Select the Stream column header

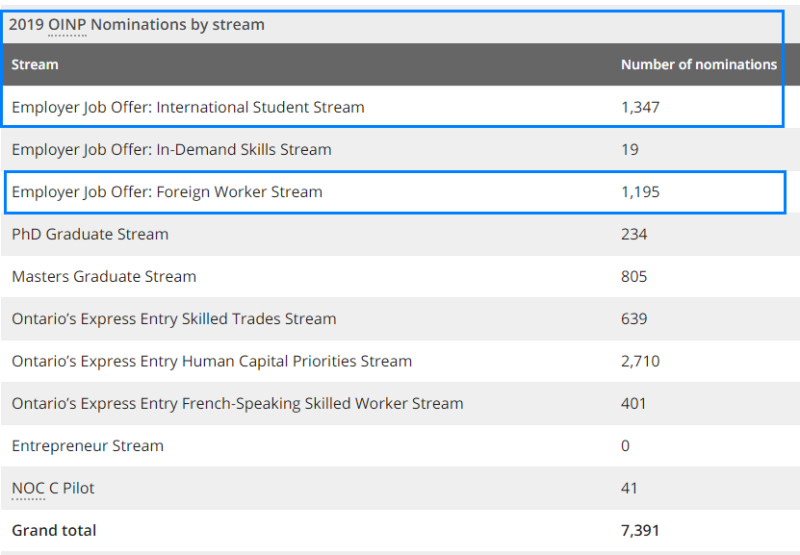coord(35,64)
